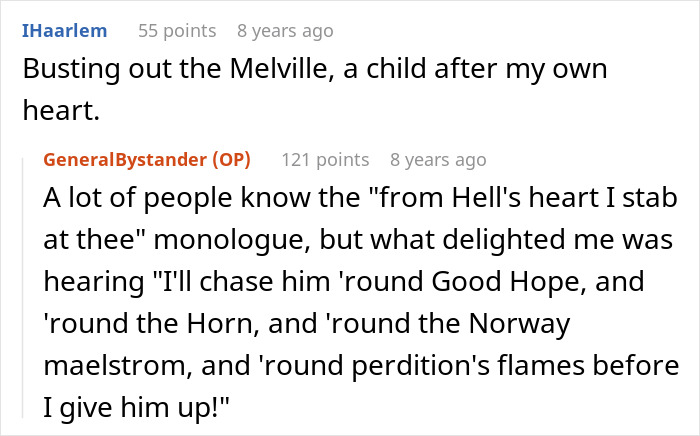
Task: Click the "55 points" score
Action: (176, 31)
